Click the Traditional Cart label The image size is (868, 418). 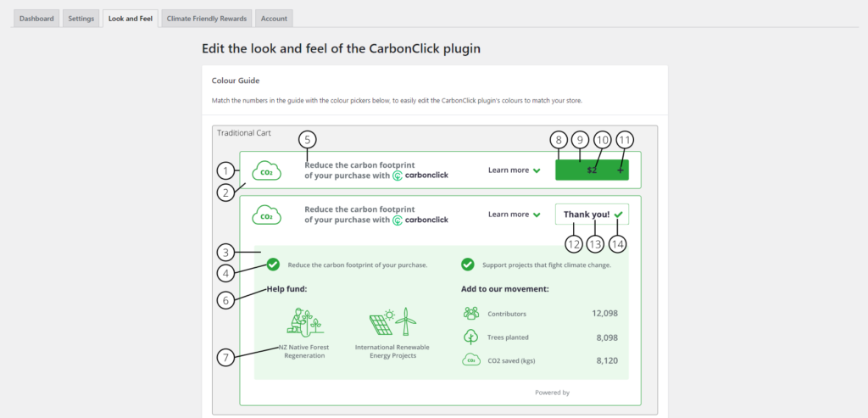click(x=244, y=133)
